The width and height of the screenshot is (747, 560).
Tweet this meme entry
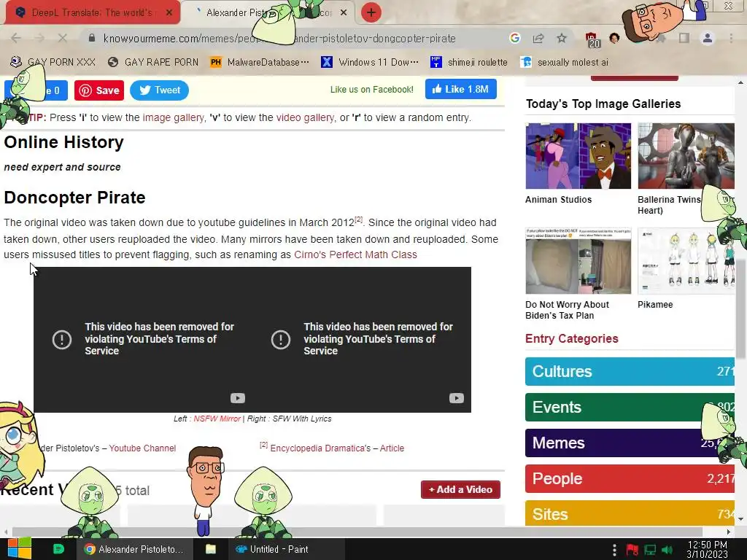[159, 90]
